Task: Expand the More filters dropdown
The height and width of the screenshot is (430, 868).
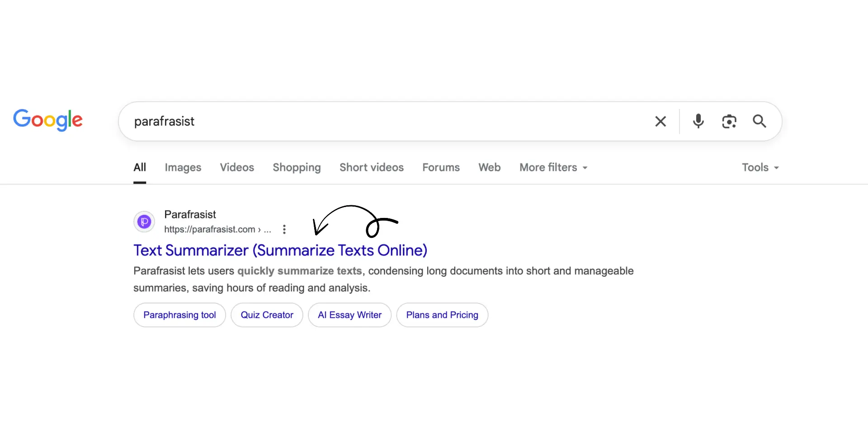Action: [x=553, y=167]
